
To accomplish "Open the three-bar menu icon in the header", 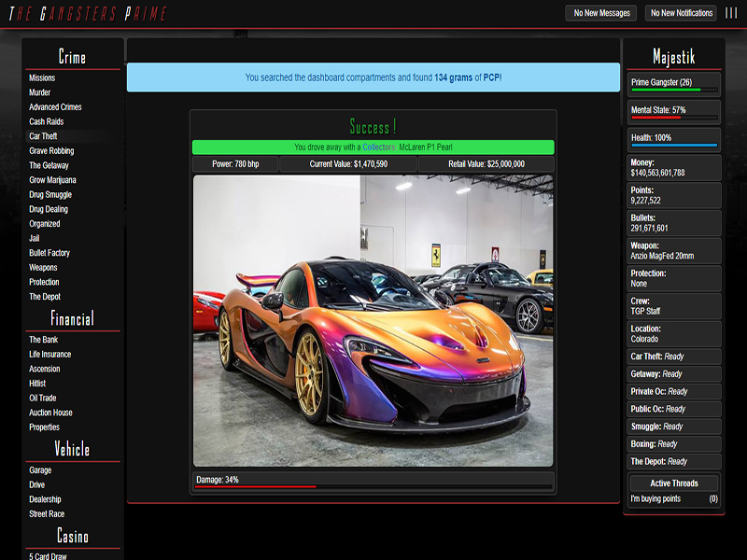I will [731, 13].
